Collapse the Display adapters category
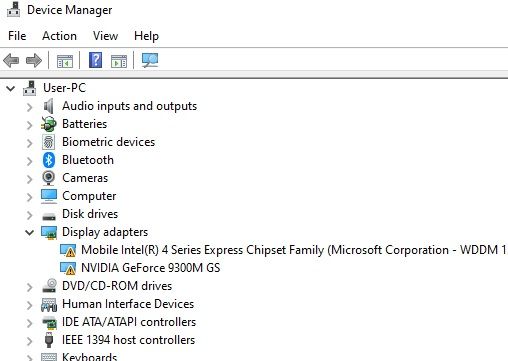This screenshot has height=361, width=508. [30, 233]
